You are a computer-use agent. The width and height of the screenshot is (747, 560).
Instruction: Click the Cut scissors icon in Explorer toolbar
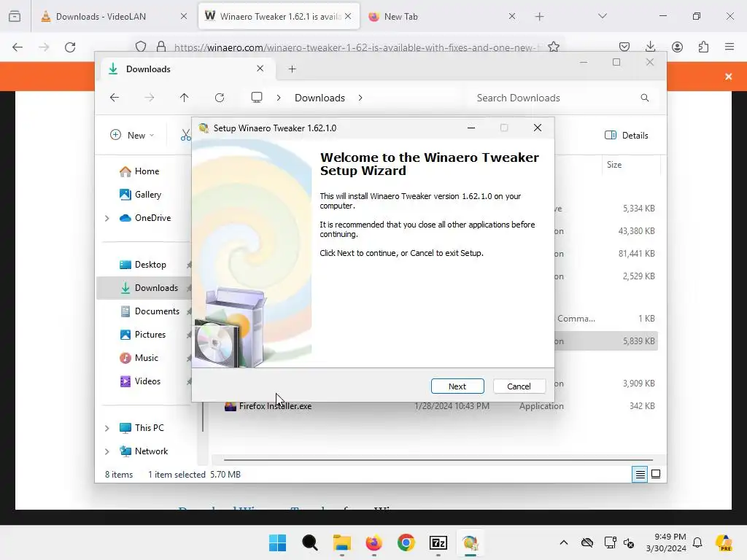click(x=185, y=135)
